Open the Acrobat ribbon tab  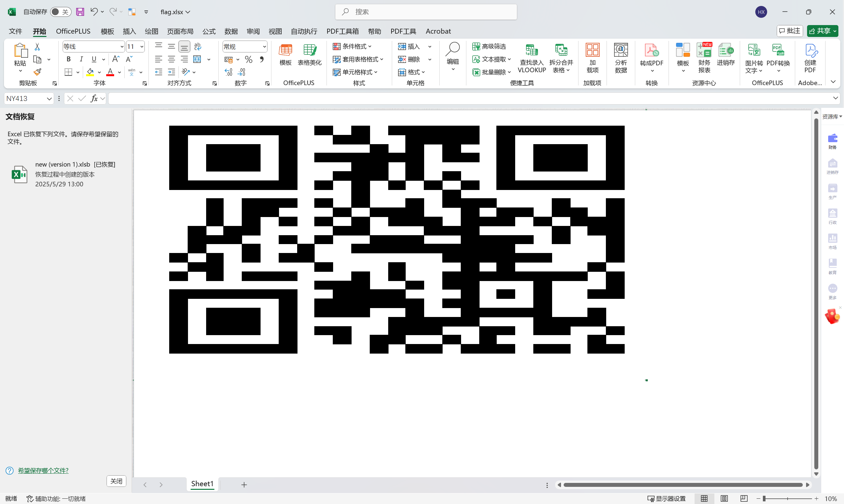(x=438, y=31)
